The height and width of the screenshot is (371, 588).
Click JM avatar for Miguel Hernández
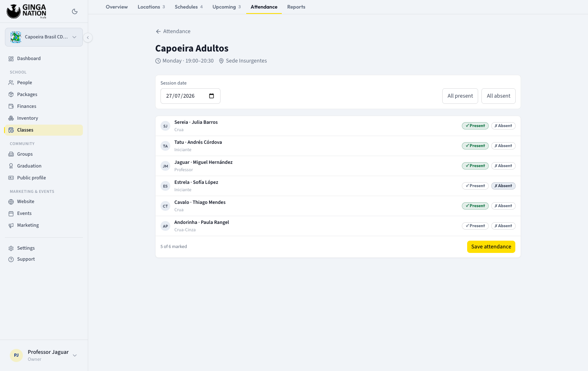point(165,166)
